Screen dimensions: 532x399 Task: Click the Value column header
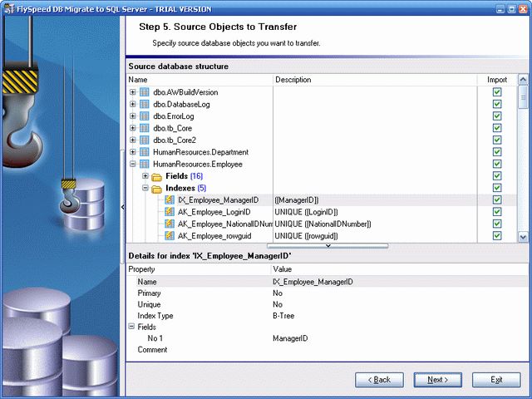(400, 269)
